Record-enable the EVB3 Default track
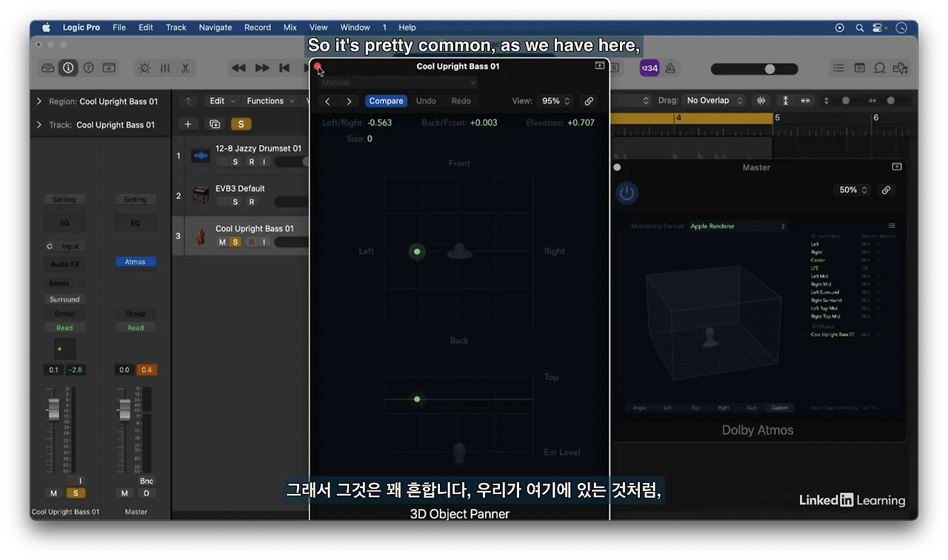948x560 pixels. [x=251, y=201]
